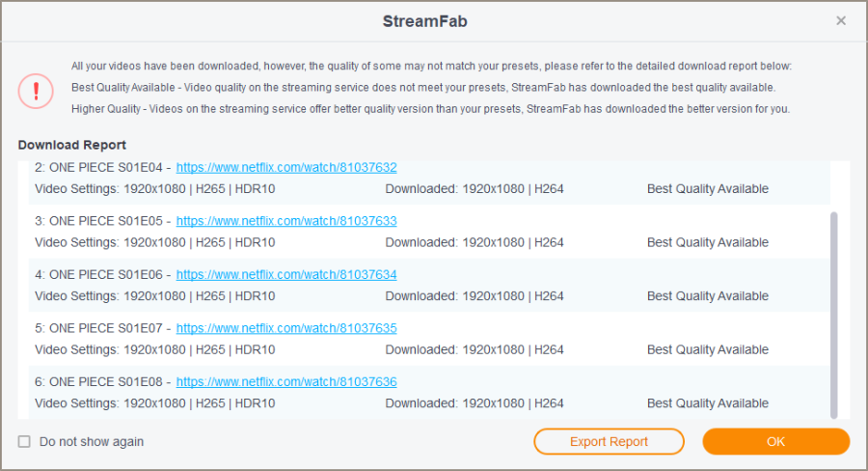Open the ONE PIECE S01E07 Netflix link
The height and width of the screenshot is (471, 868).
(x=286, y=328)
